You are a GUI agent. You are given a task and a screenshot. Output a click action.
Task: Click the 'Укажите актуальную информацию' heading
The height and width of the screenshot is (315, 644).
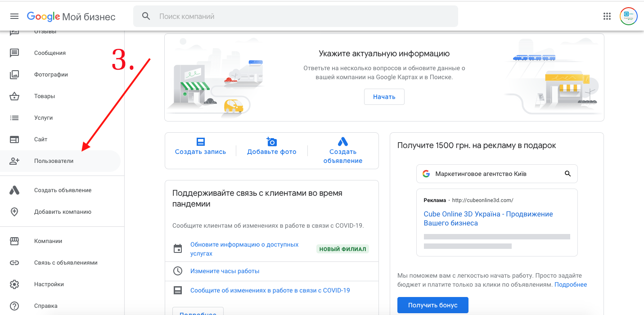click(x=384, y=54)
